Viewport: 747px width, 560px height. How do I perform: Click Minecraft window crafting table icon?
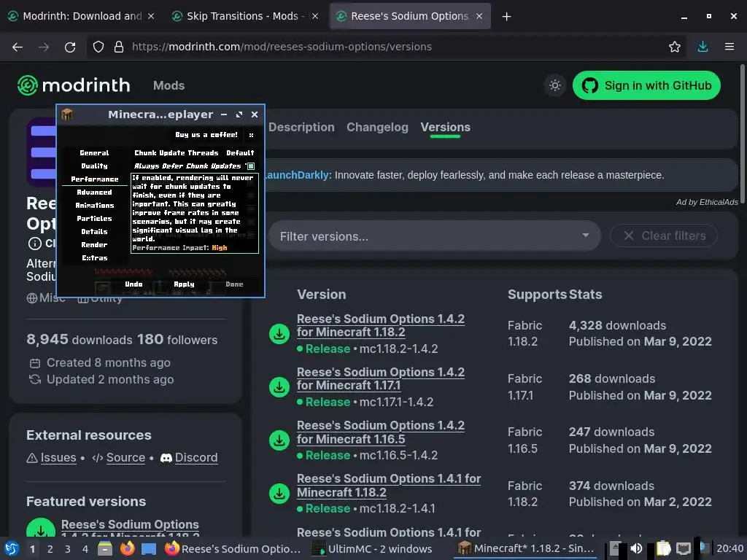click(x=66, y=114)
